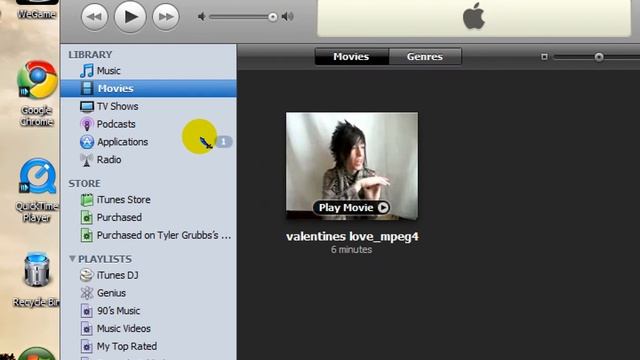This screenshot has height=360, width=640.
Task: Switch to the Movies view tab
Action: click(x=351, y=56)
